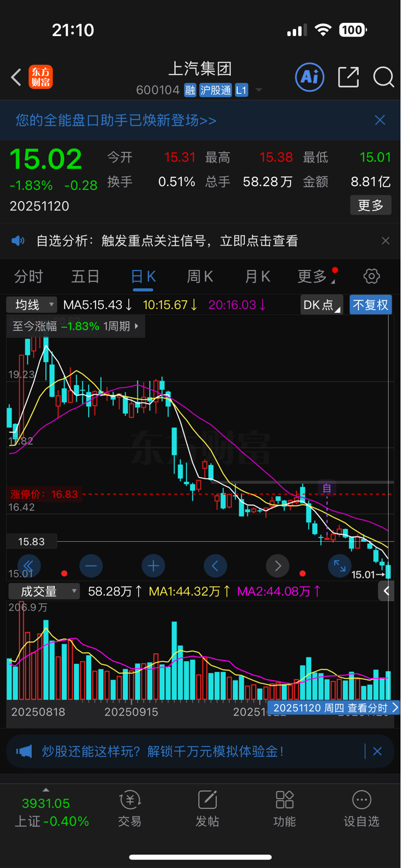401x868 pixels.
Task: Tap the iOS home indicator bar
Action: 200,857
